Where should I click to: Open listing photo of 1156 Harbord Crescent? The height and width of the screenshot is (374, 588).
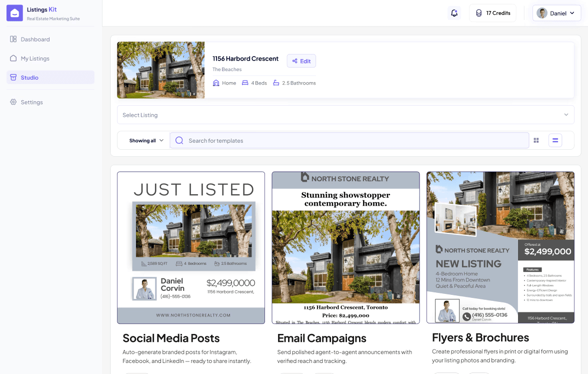161,70
